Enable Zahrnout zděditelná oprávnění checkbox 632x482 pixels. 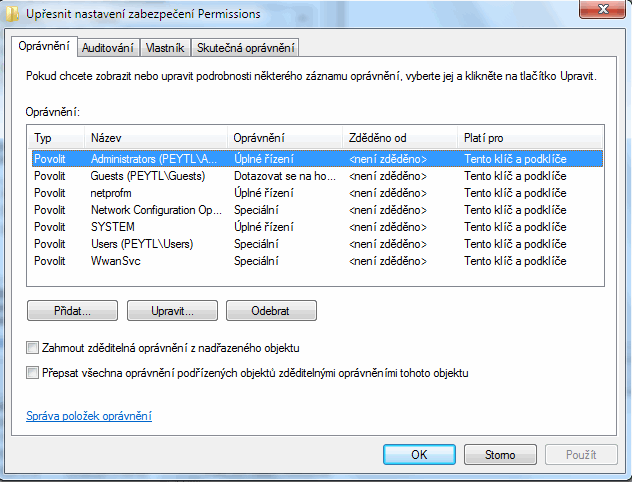[x=34, y=348]
